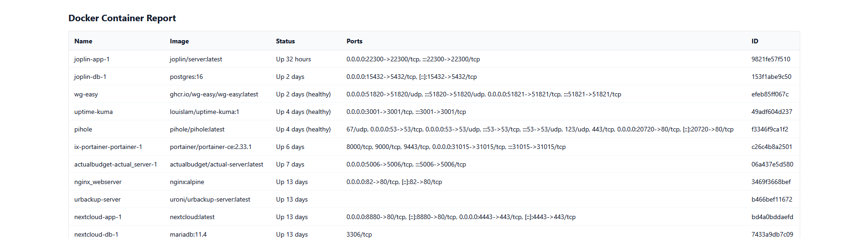Screen dimensions: 868x238
Task: Select the actualbudget-actual_server-1 name cell
Action: pos(116,164)
